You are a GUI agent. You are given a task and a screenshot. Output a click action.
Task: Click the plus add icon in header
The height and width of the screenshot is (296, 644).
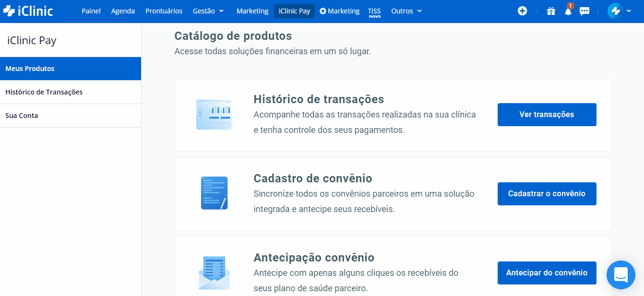point(523,11)
